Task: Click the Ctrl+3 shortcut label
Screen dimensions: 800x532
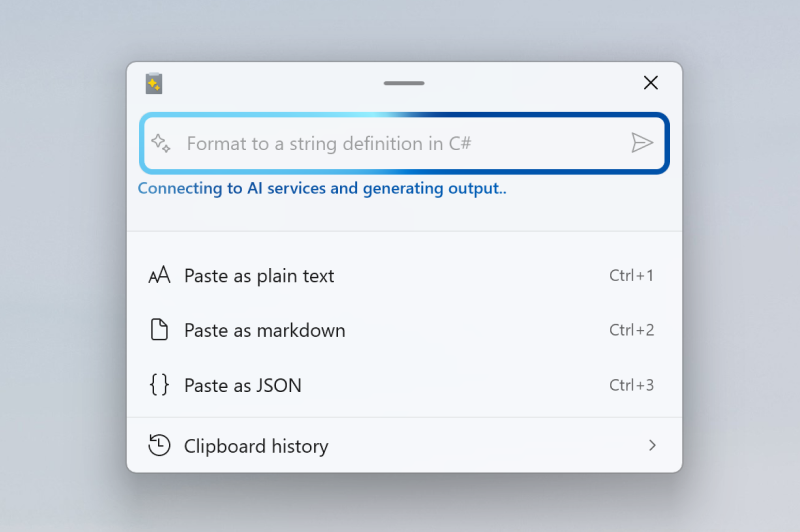Action: (x=631, y=385)
